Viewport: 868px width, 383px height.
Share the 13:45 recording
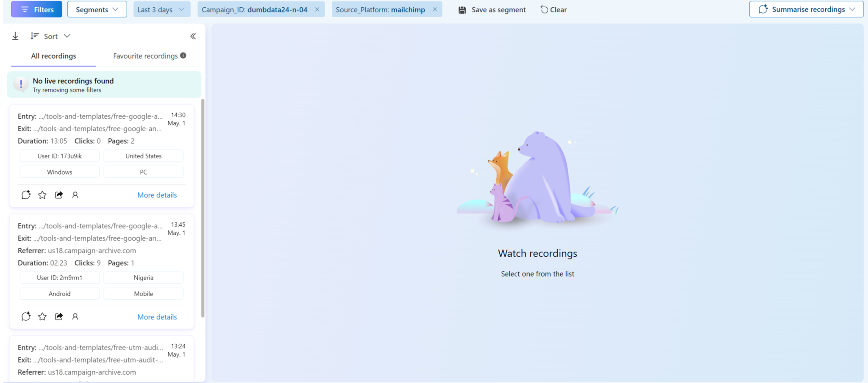click(59, 316)
